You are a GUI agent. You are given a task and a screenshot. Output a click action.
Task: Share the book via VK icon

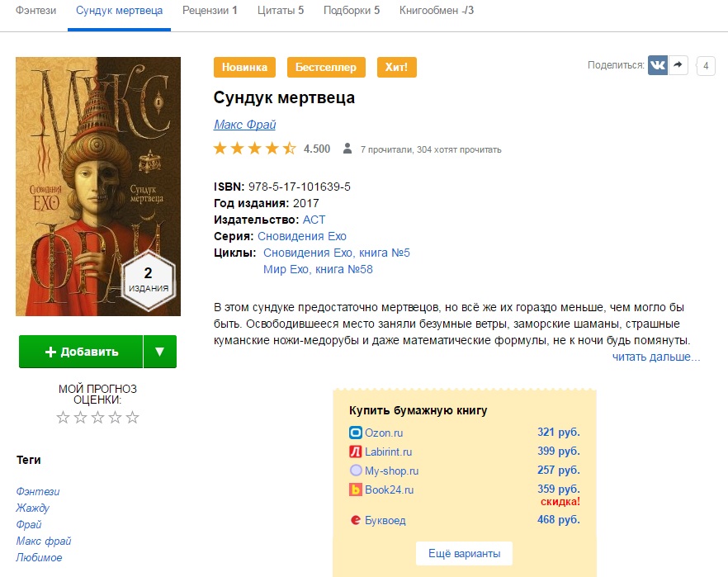coord(657,65)
